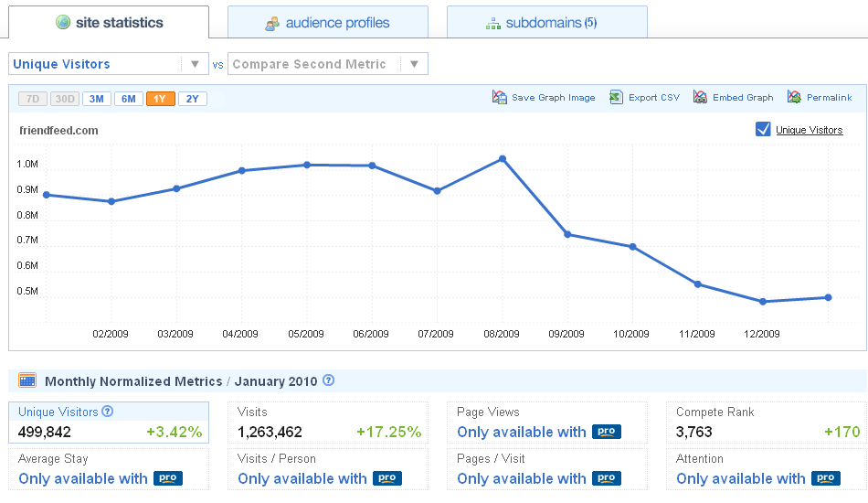This screenshot has width=868, height=503.
Task: Open the Unique Visitors metric dropdown
Action: pos(109,64)
